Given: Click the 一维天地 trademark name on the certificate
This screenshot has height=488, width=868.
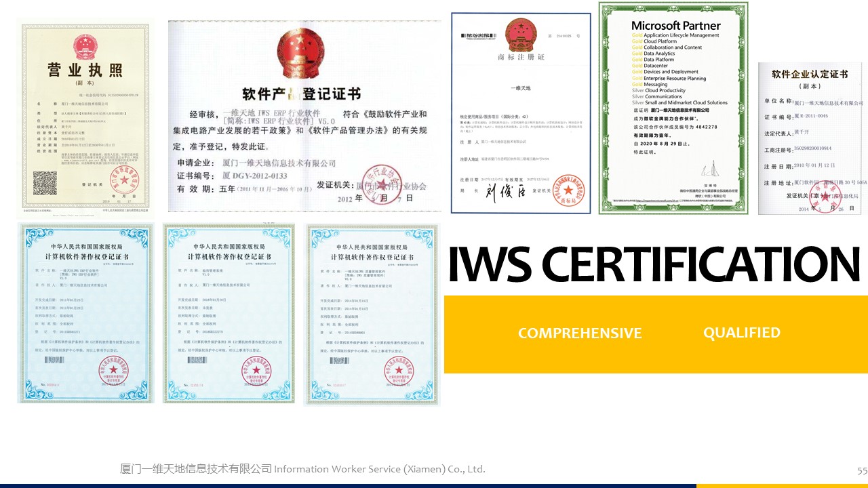Looking at the screenshot, I should 521,89.
